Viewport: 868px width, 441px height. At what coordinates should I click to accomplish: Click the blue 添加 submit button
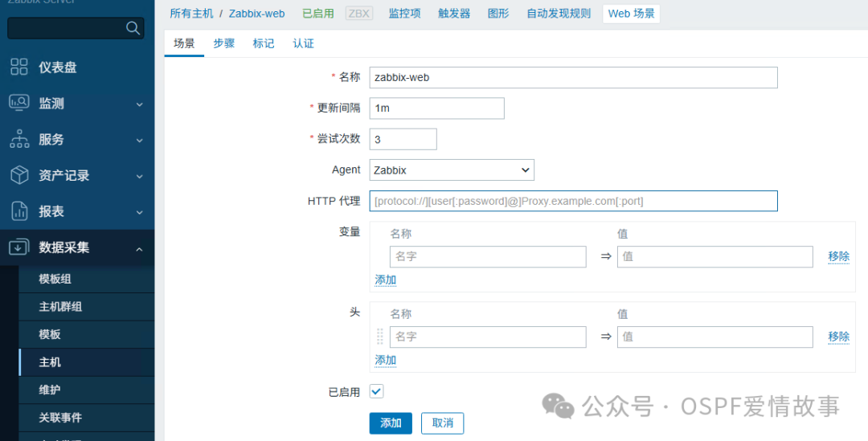tap(391, 423)
